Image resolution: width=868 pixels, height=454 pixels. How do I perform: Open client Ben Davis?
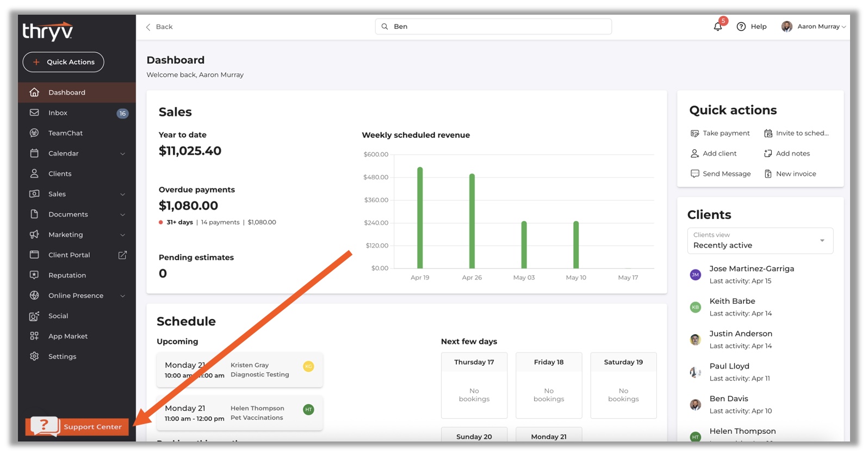pos(728,398)
